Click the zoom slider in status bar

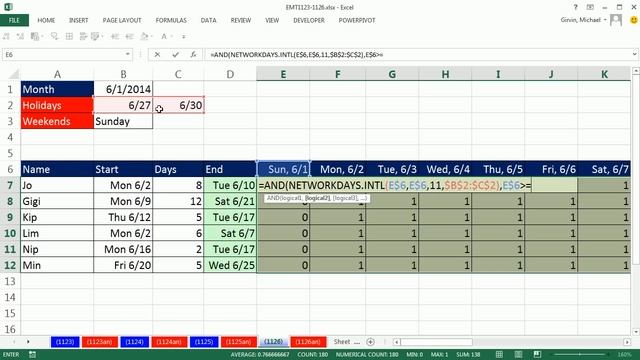click(580, 354)
